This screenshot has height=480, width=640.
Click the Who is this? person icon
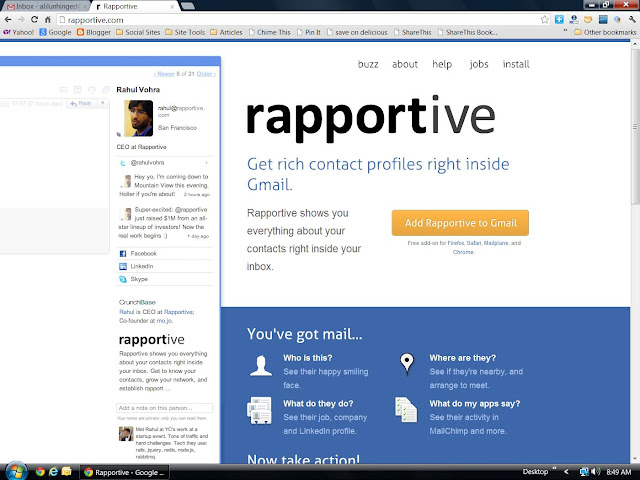pos(261,365)
